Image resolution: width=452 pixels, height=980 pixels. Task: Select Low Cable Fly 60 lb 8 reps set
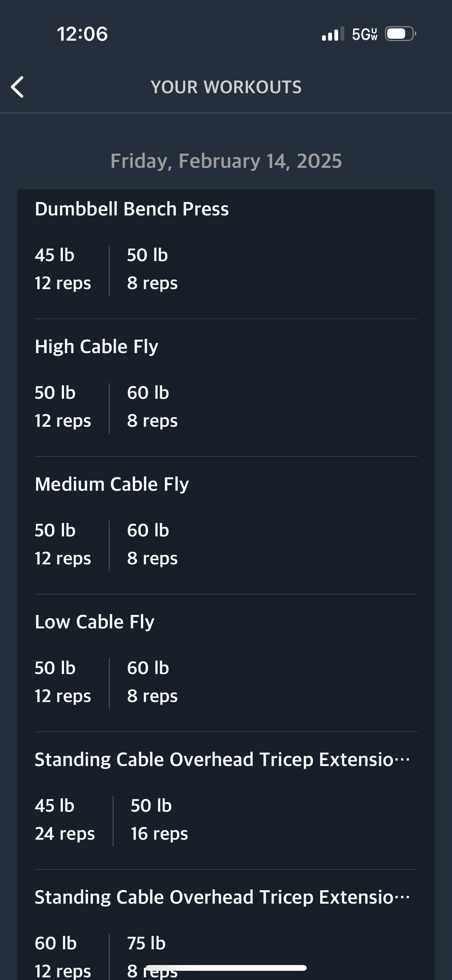point(152,682)
